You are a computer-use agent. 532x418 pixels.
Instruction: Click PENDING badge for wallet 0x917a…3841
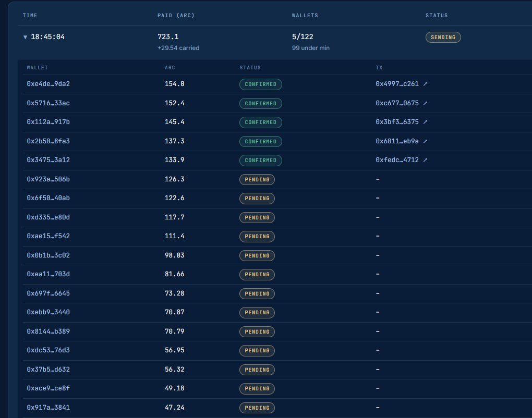[x=257, y=408]
